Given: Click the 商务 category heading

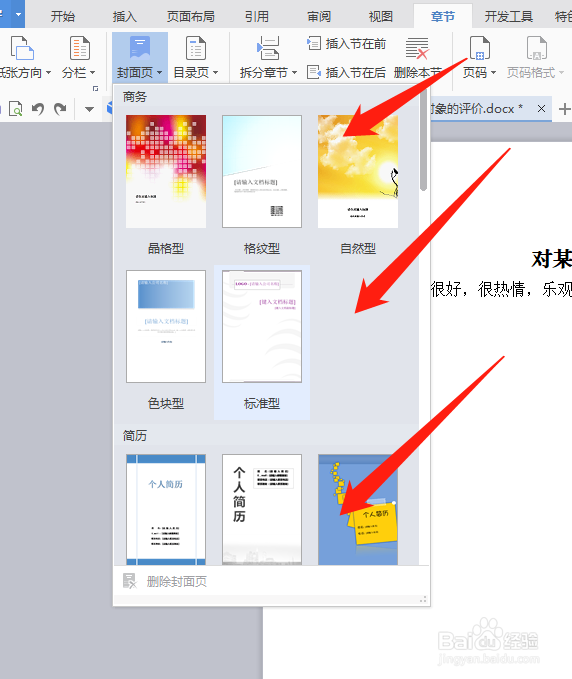Looking at the screenshot, I should point(135,97).
